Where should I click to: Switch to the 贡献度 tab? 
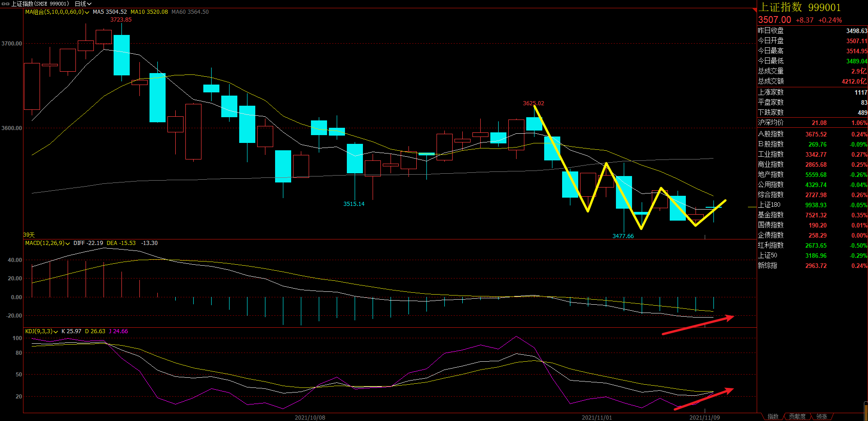797,416
